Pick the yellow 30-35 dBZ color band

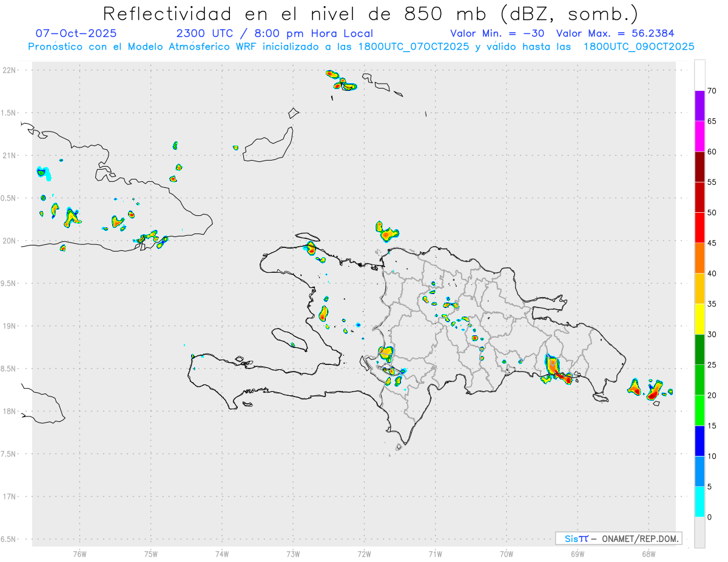pos(699,319)
